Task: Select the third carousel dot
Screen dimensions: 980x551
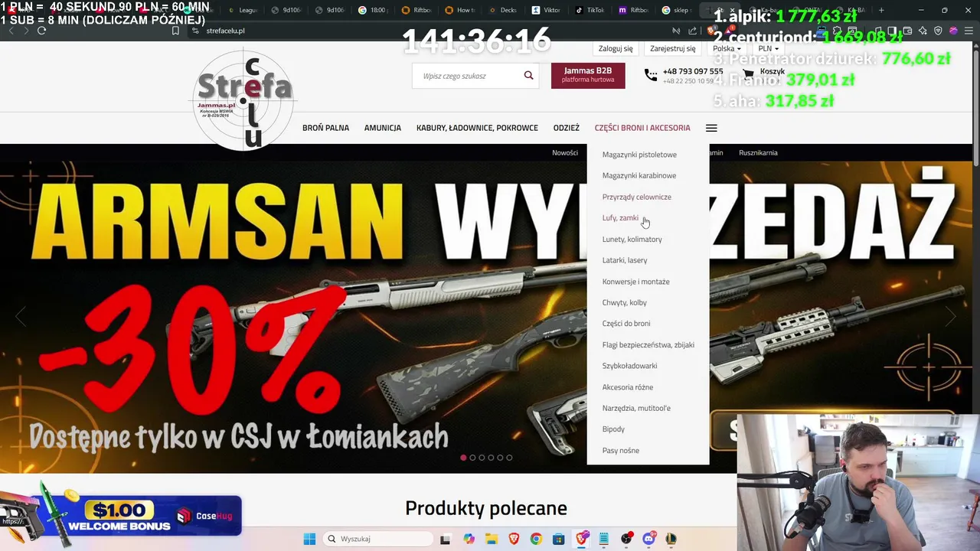Action: pos(482,458)
